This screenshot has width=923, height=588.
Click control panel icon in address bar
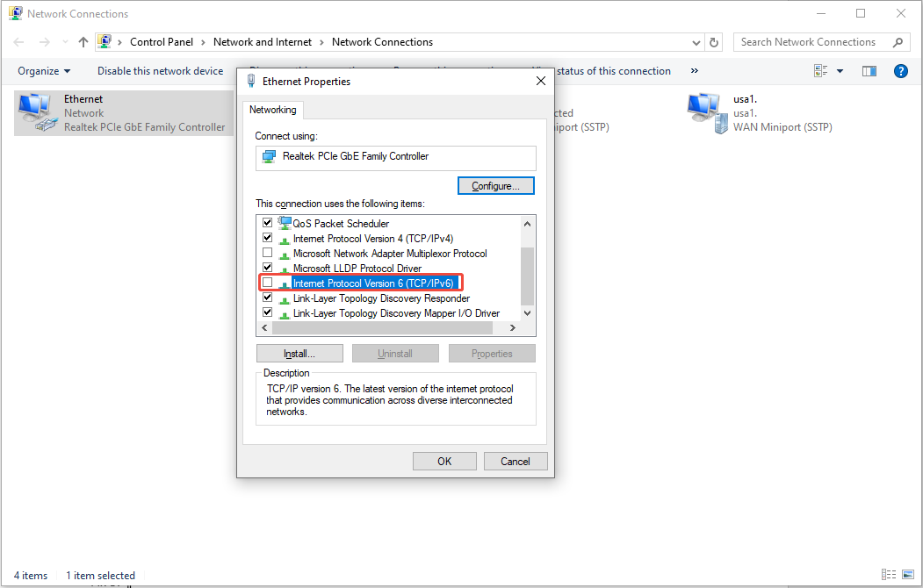(105, 42)
